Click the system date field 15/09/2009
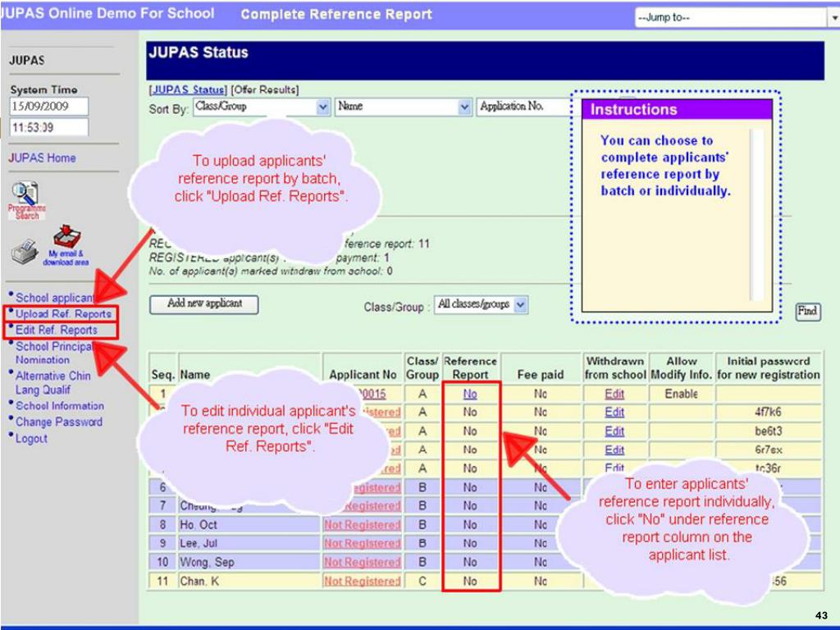The image size is (840, 630). point(49,106)
